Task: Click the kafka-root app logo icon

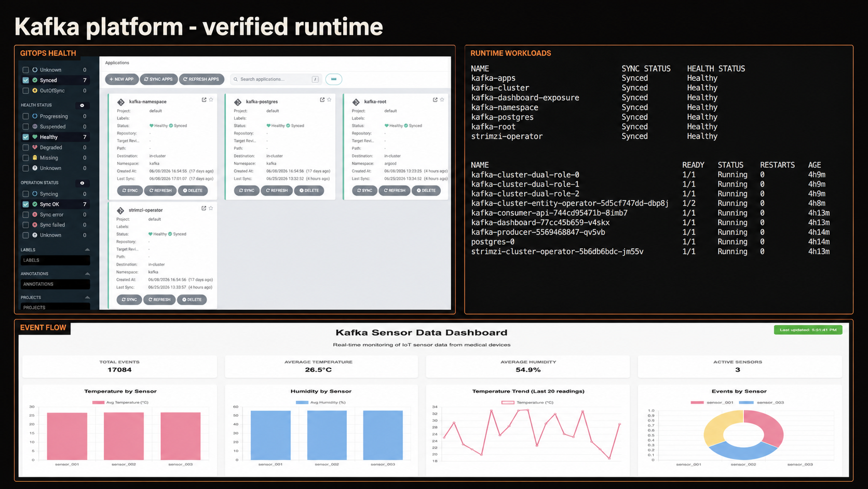Action: pyautogui.click(x=356, y=102)
